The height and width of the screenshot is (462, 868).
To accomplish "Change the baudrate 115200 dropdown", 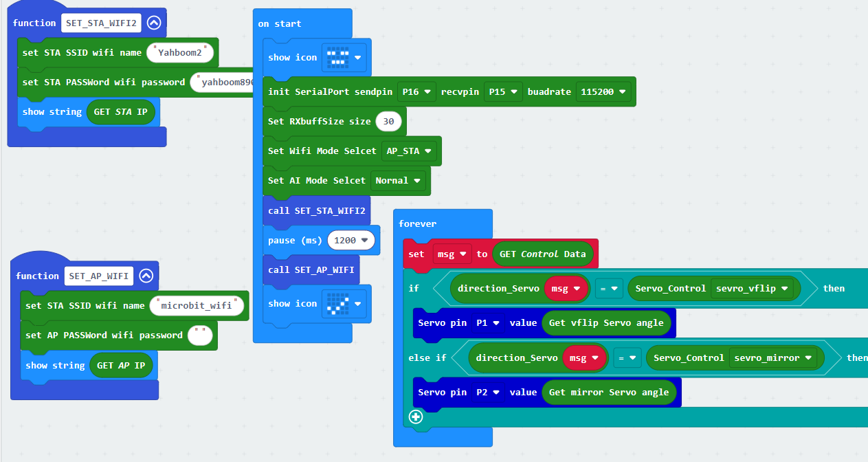I will click(x=604, y=91).
